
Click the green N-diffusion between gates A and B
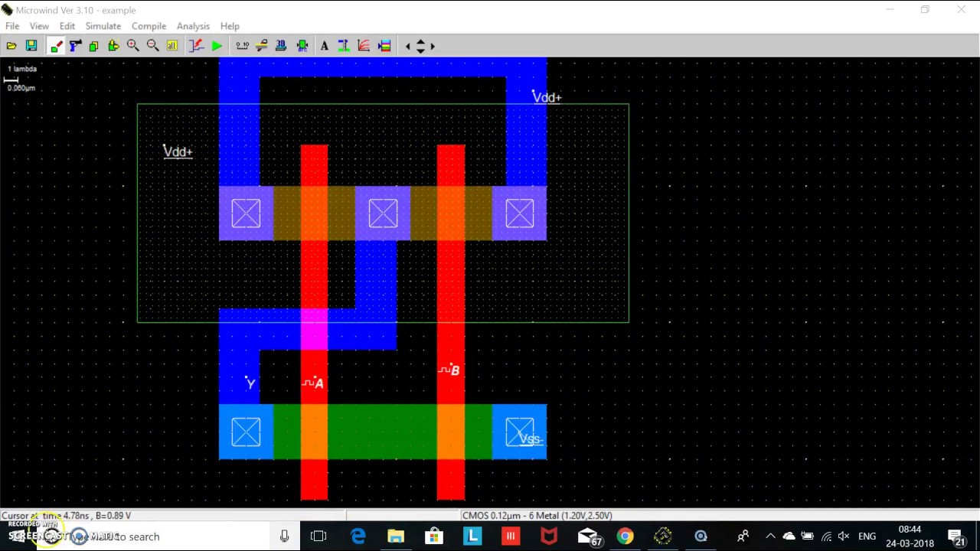382,432
